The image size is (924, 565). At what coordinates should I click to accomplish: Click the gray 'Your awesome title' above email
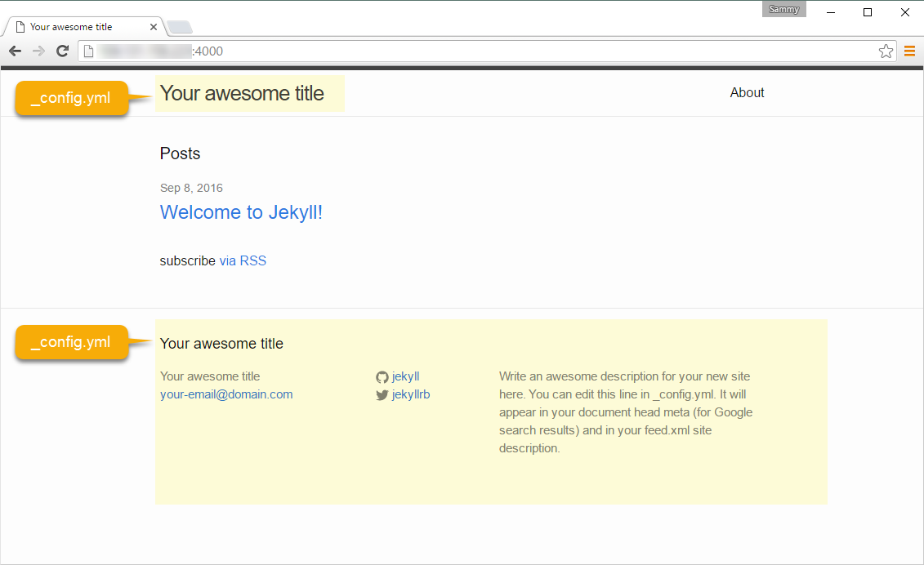(210, 376)
